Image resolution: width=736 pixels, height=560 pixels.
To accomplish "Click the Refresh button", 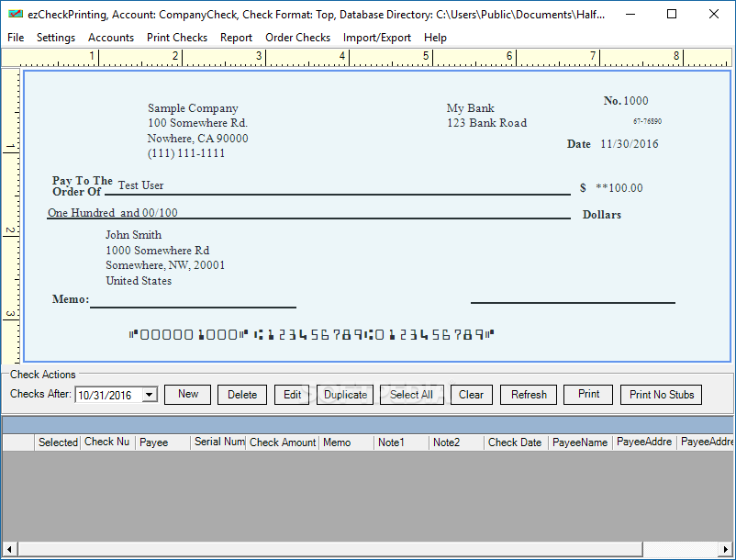I will (529, 395).
